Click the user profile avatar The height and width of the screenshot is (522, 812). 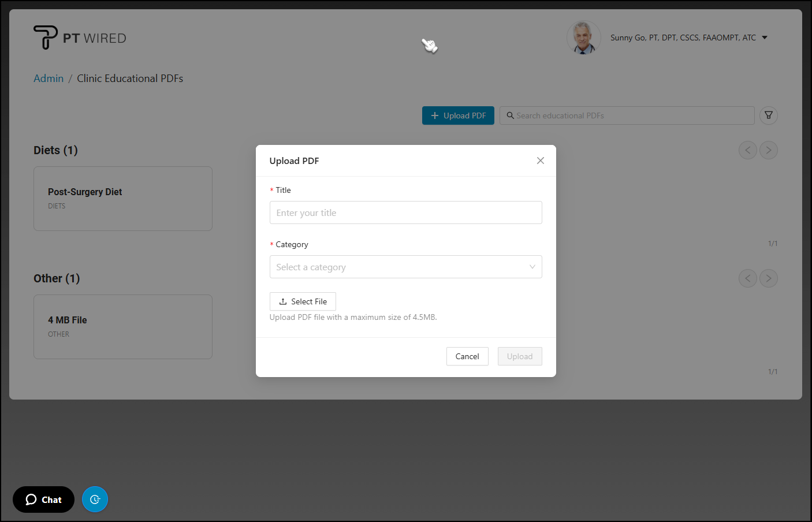click(583, 38)
